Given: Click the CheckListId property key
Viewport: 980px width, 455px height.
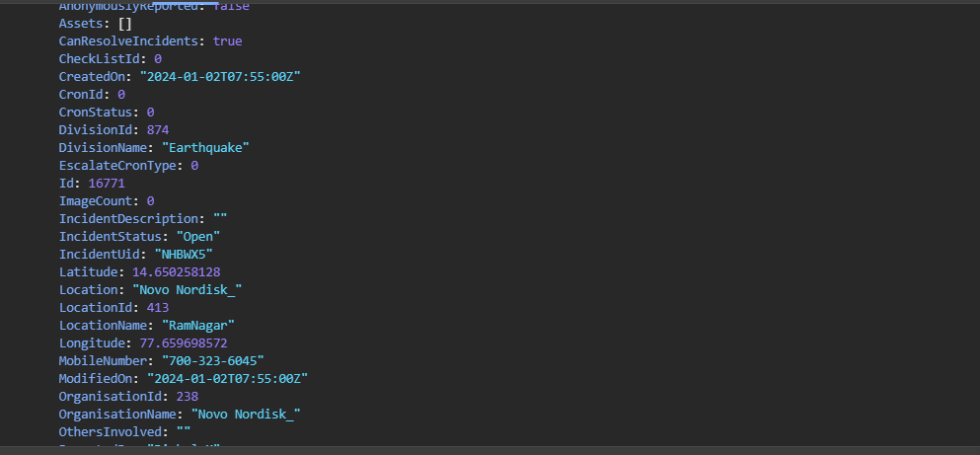Looking at the screenshot, I should click(x=102, y=58).
